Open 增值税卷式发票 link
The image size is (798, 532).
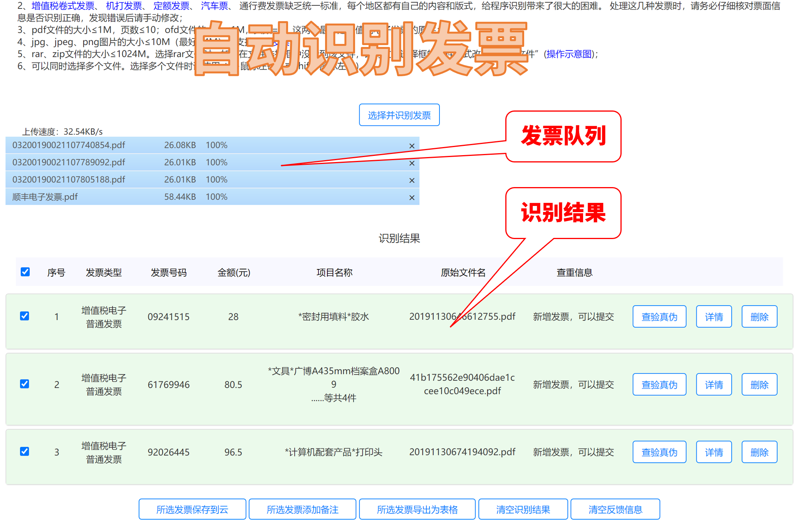click(63, 6)
